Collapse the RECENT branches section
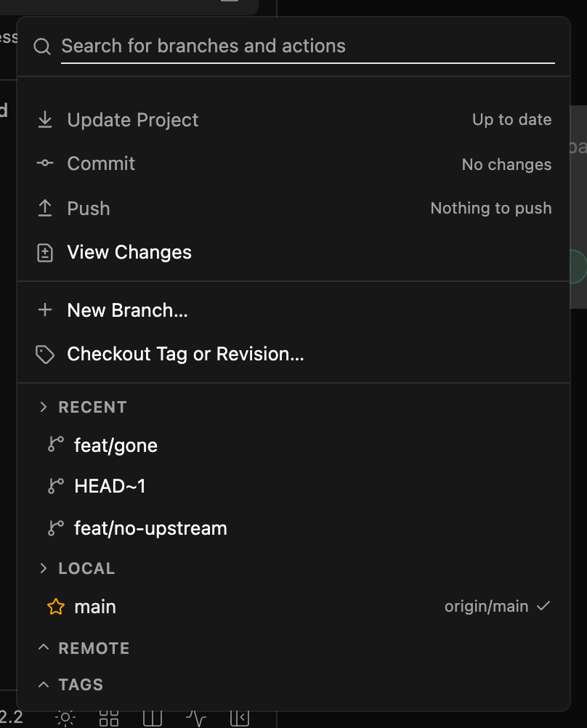The width and height of the screenshot is (587, 728). pos(43,407)
